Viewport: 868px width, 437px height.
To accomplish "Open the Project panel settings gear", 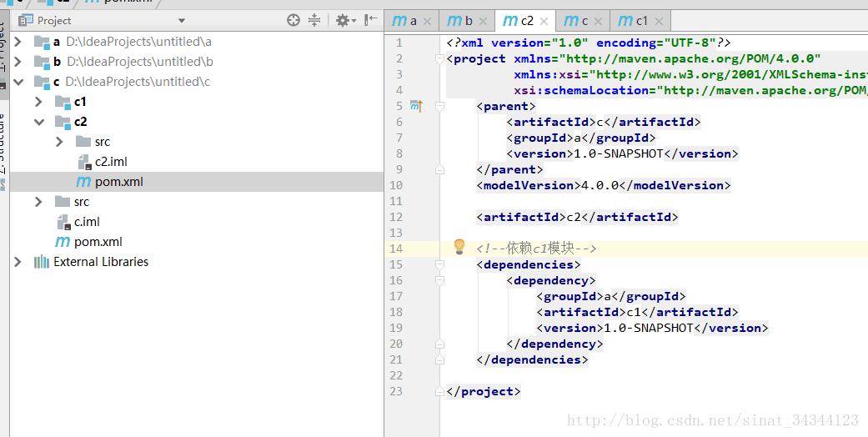I will coord(345,21).
